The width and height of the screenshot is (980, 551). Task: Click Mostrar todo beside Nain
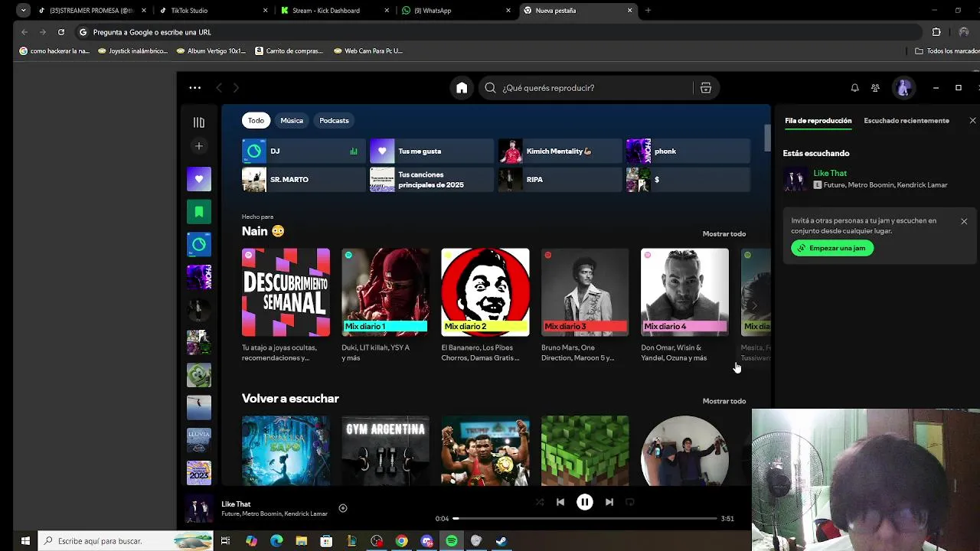pyautogui.click(x=724, y=234)
